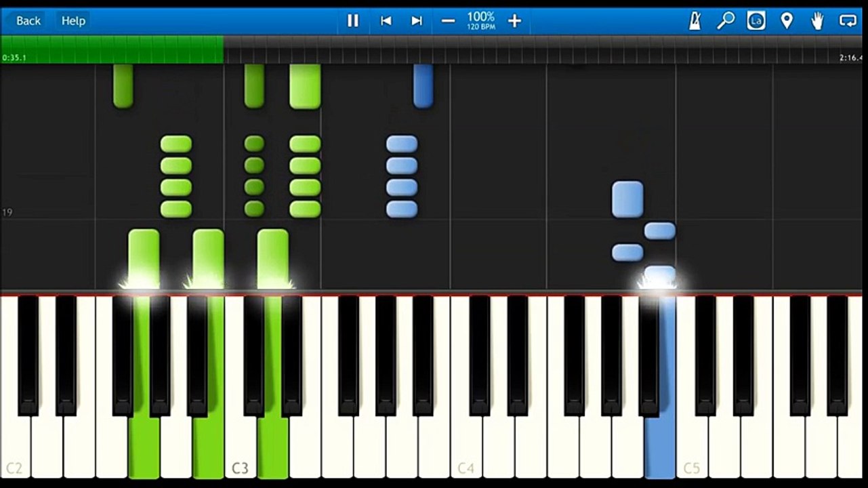
Task: Open the Help button
Action: coord(73,21)
